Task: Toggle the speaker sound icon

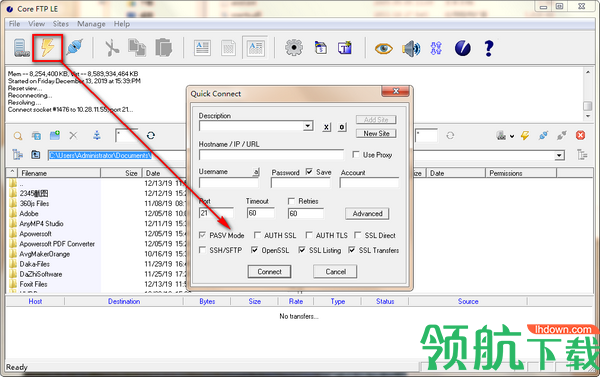Action: pyautogui.click(x=411, y=49)
